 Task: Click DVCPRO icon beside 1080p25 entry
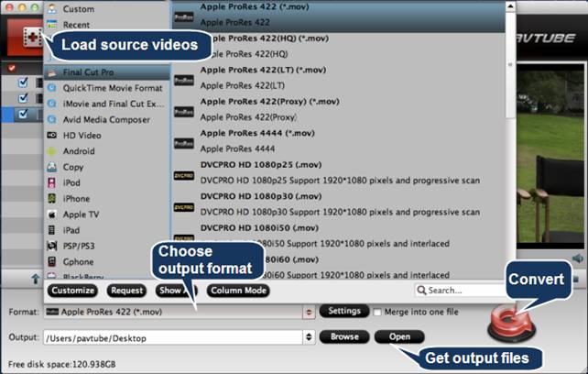pyautogui.click(x=184, y=175)
